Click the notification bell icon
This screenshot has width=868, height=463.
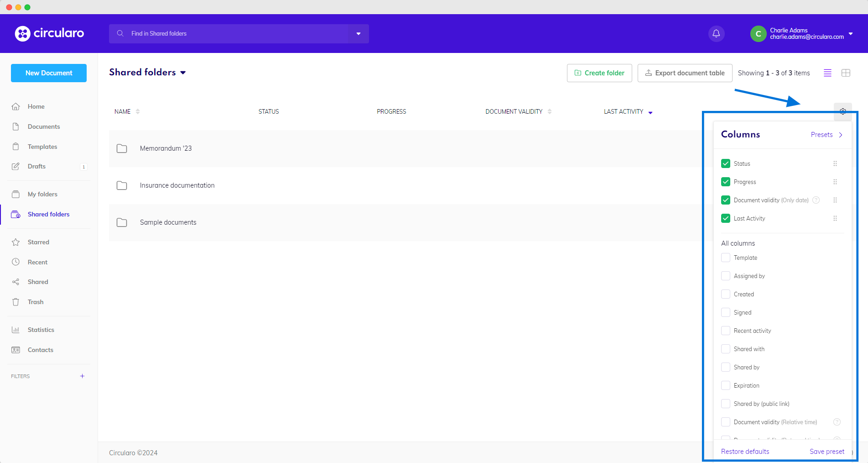[x=716, y=33]
